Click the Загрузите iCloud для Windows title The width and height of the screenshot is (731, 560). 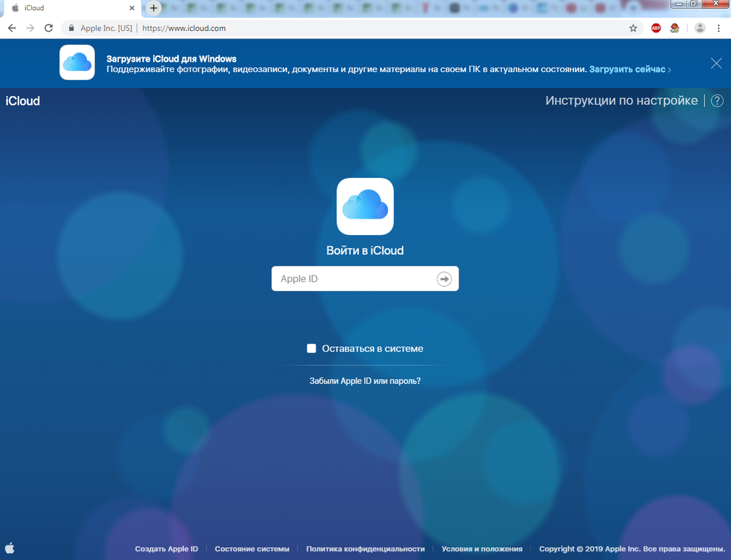[171, 59]
